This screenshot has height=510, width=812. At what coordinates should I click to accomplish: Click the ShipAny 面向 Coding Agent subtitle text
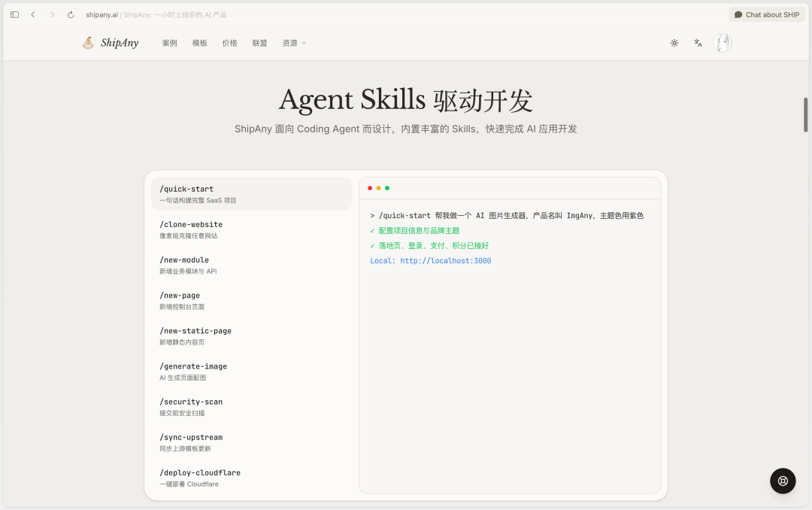coord(406,129)
